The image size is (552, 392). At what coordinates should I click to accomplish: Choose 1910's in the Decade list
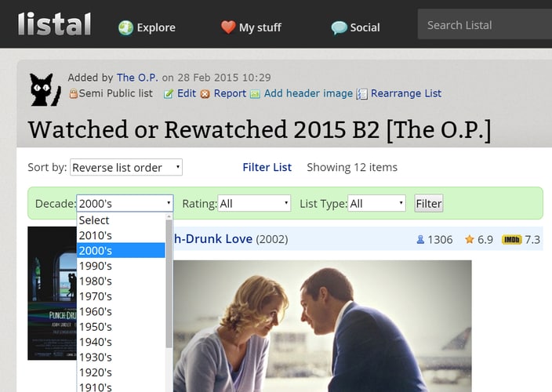tap(121, 387)
